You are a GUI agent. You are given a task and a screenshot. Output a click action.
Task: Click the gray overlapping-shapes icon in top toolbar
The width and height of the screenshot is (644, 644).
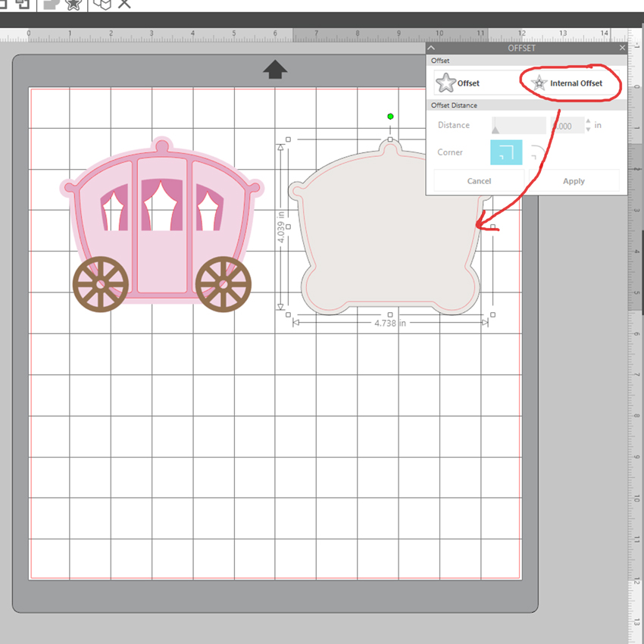pyautogui.click(x=50, y=4)
